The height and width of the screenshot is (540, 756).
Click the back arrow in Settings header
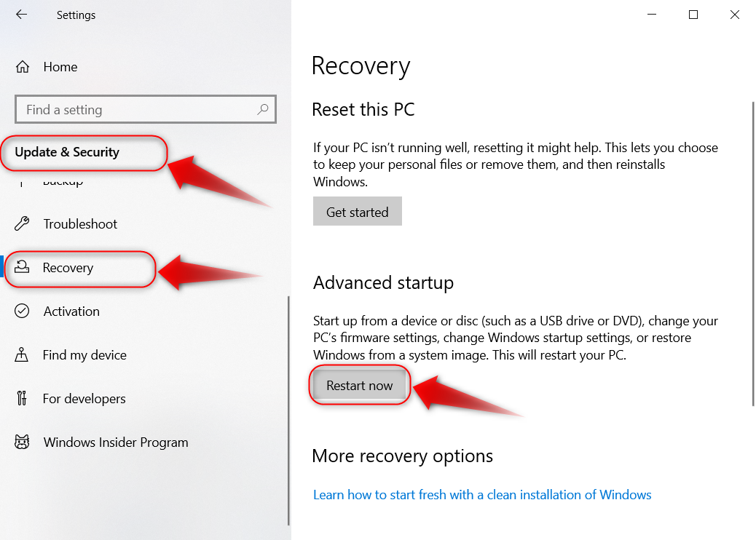pyautogui.click(x=21, y=15)
